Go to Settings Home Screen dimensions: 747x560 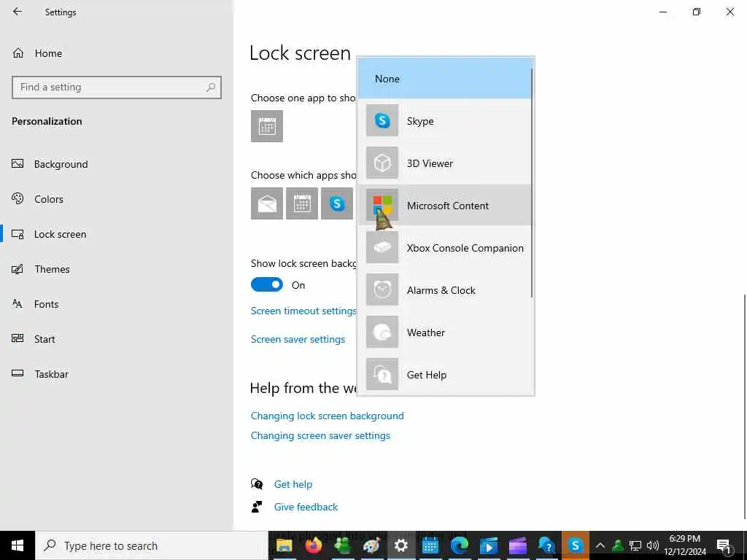click(x=48, y=53)
